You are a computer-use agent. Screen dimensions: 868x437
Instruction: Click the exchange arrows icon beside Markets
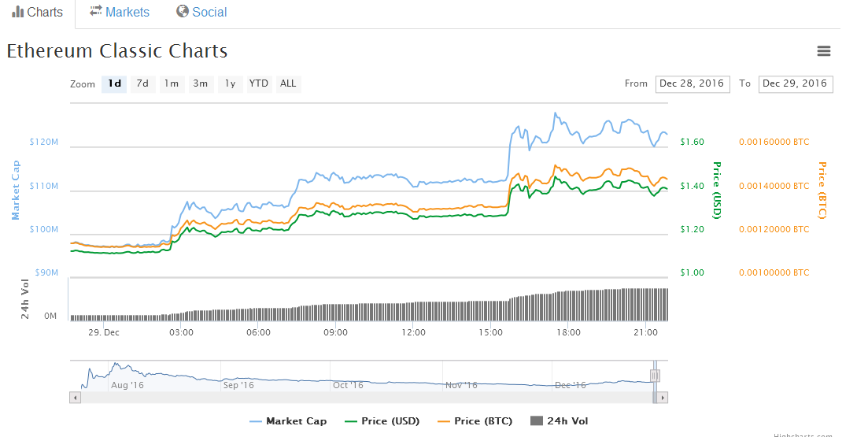95,11
